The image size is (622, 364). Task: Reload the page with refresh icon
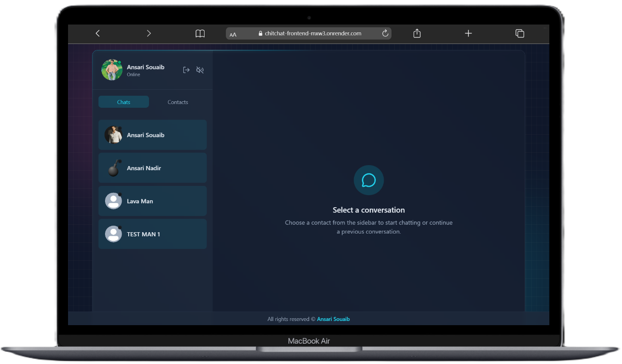[x=385, y=33]
